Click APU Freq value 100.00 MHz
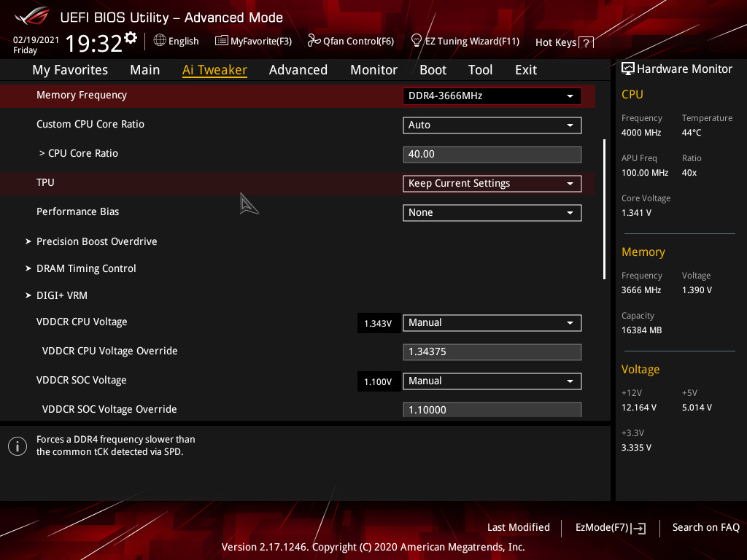This screenshot has height=560, width=747. click(x=645, y=173)
